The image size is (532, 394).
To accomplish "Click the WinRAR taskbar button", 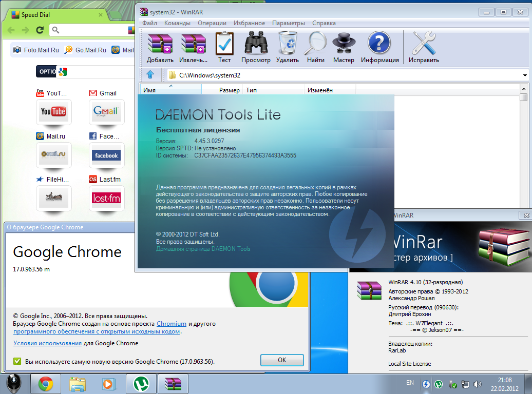I will tap(173, 384).
